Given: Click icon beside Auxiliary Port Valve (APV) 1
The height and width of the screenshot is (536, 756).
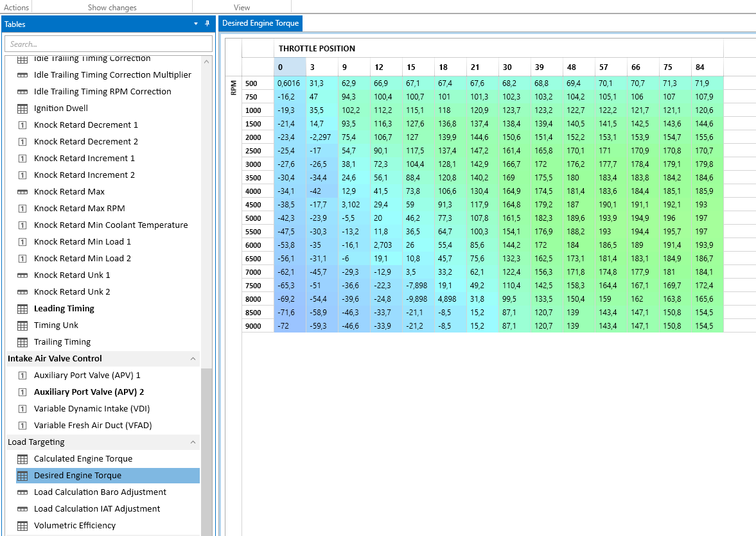Looking at the screenshot, I should 22,376.
